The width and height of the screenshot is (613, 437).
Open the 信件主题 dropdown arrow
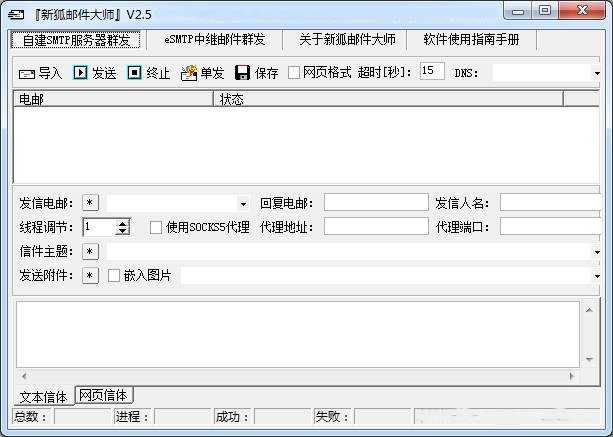point(597,252)
